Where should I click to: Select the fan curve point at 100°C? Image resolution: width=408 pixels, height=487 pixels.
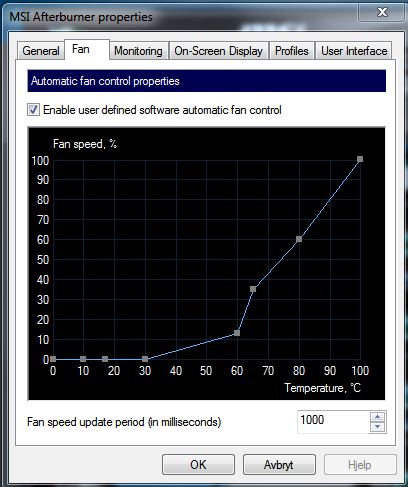tap(360, 159)
